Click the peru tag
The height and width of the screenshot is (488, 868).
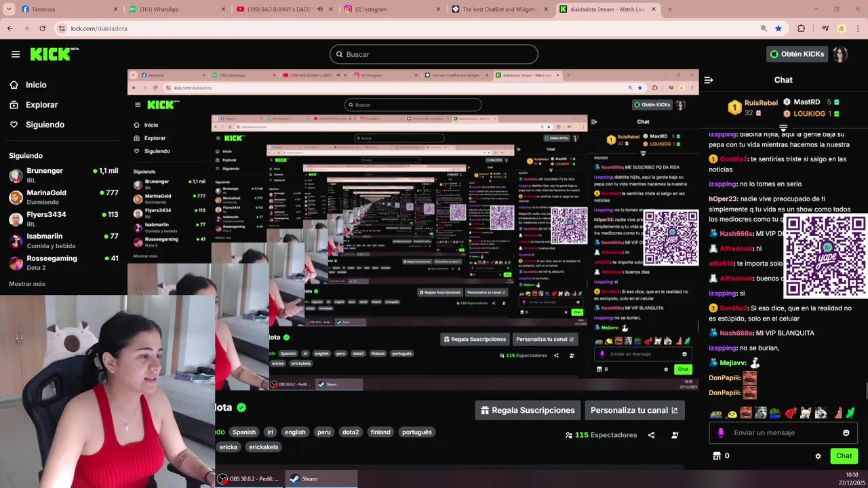[x=324, y=432]
